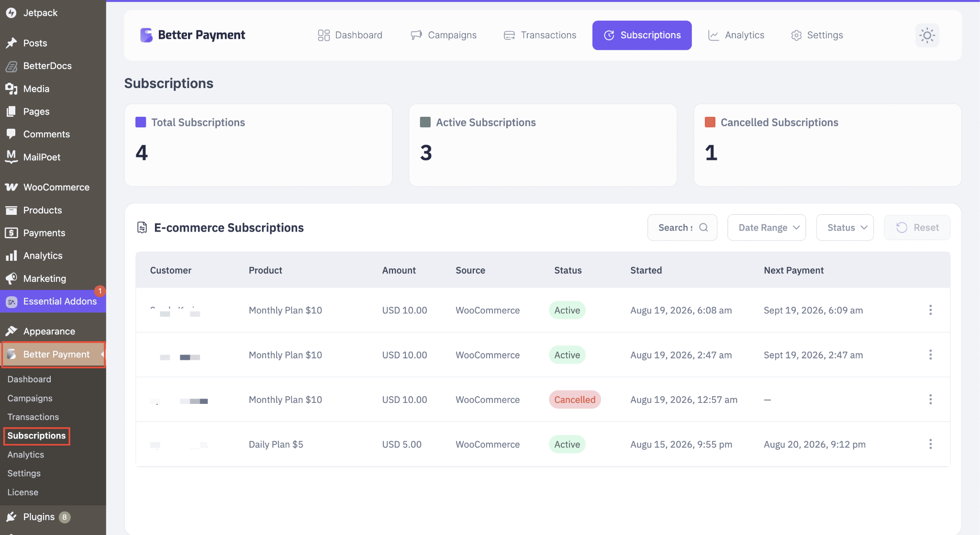This screenshot has height=535, width=980.
Task: Open Dashboard in Better Payment submenu
Action: click(x=29, y=379)
